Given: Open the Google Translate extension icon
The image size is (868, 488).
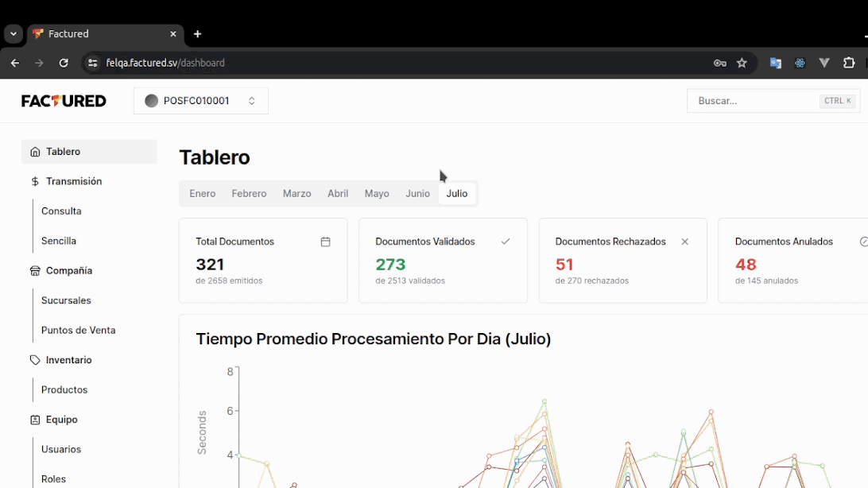Looking at the screenshot, I should (775, 63).
